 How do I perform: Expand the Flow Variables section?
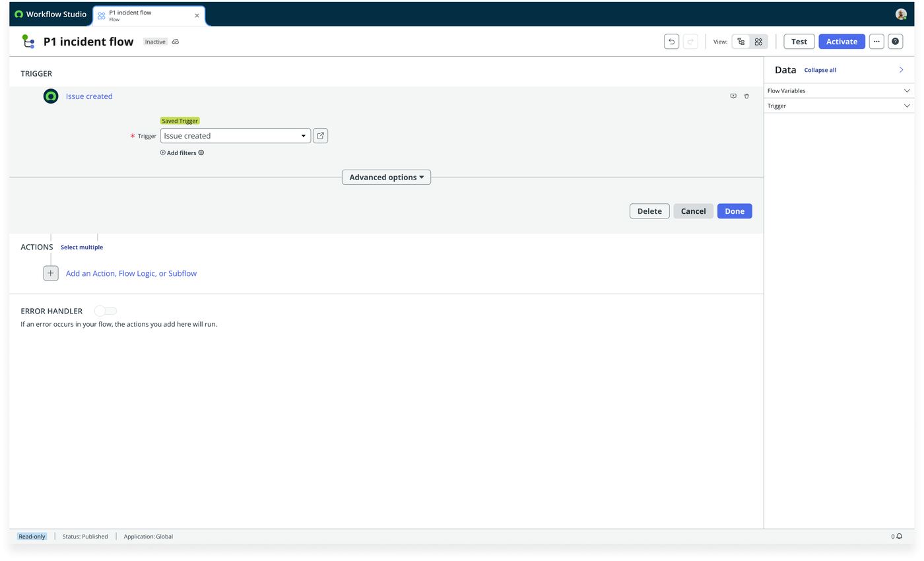tap(839, 90)
